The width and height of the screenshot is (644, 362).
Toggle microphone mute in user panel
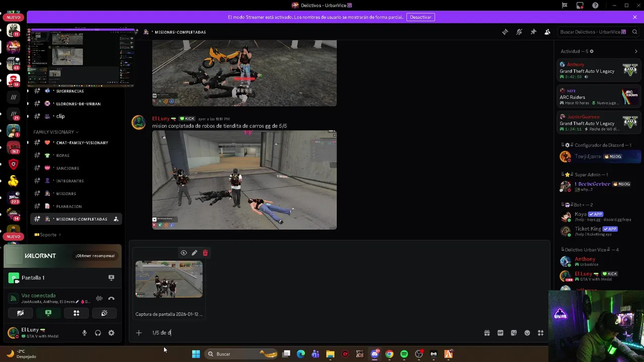[x=85, y=333]
